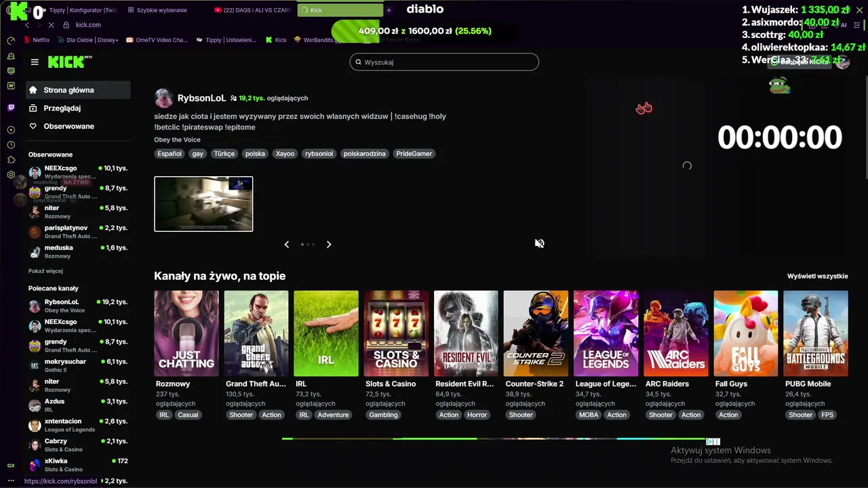Open the Player icon in browser sidebar
Screen dimensions: 868x488
point(11,129)
